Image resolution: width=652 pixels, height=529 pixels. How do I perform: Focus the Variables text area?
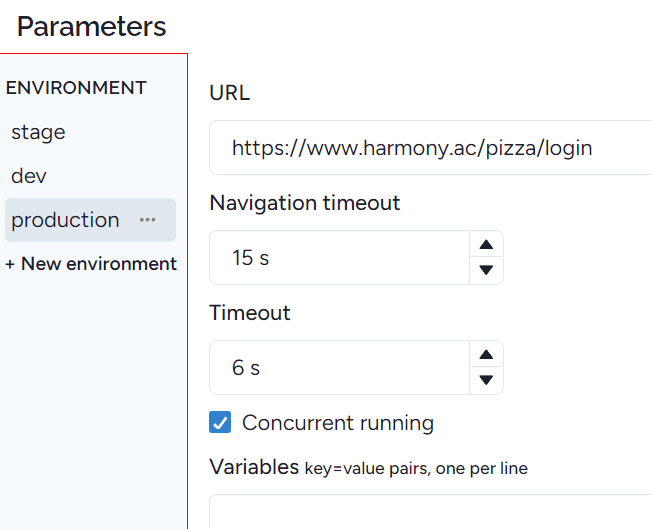(x=430, y=512)
